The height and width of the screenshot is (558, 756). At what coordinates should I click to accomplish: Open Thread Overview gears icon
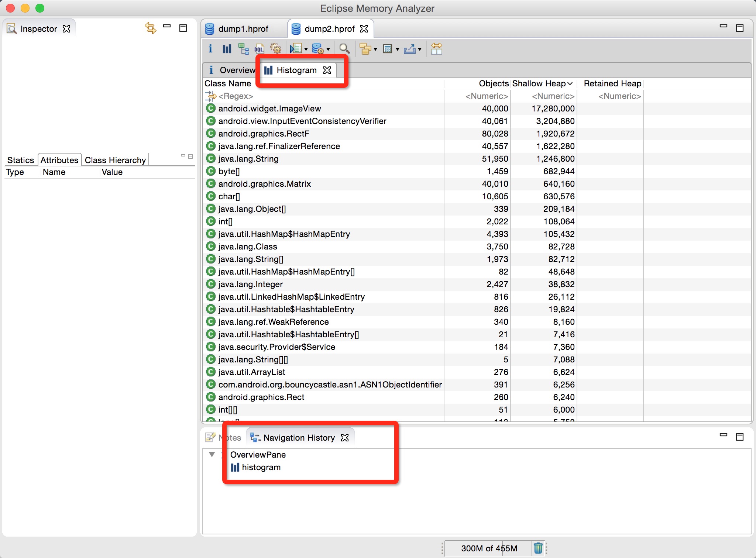[x=275, y=49]
